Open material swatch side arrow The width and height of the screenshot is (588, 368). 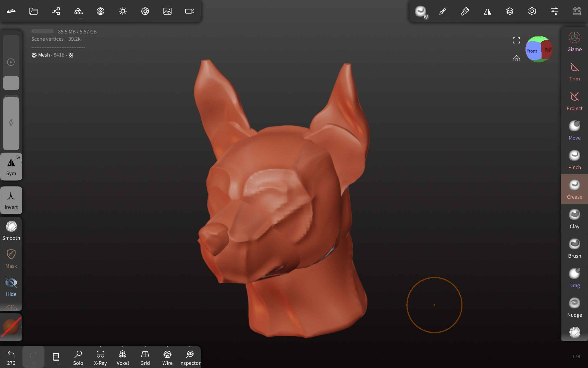[x=21, y=327]
